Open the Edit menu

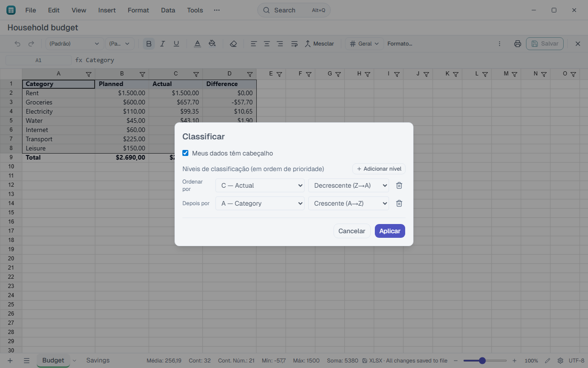click(54, 10)
